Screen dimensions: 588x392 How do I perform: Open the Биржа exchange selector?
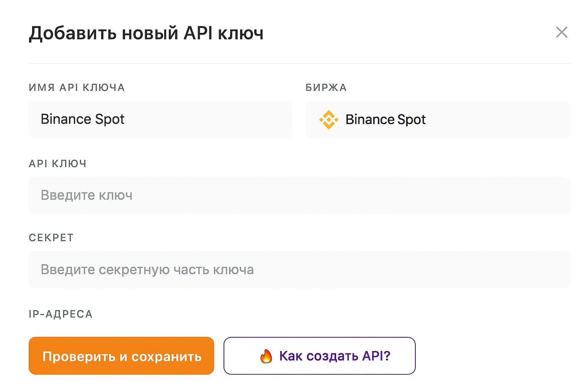pyautogui.click(x=438, y=119)
